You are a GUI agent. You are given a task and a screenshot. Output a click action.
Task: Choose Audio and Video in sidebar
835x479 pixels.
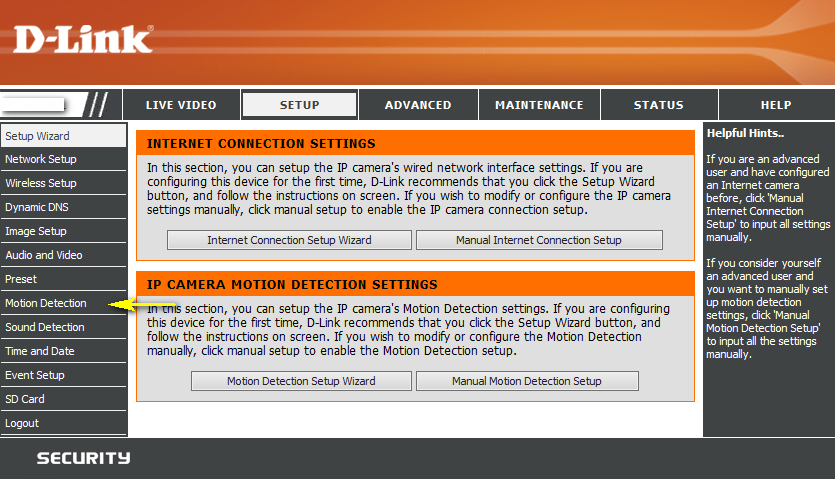click(x=44, y=255)
